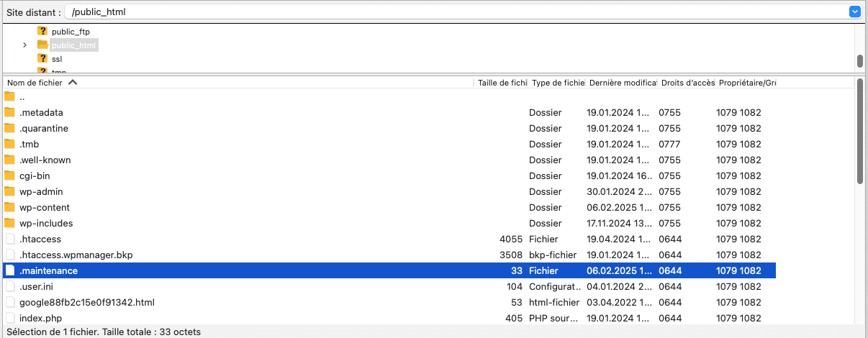
Task: Sort by Type de fichier column
Action: (x=558, y=83)
